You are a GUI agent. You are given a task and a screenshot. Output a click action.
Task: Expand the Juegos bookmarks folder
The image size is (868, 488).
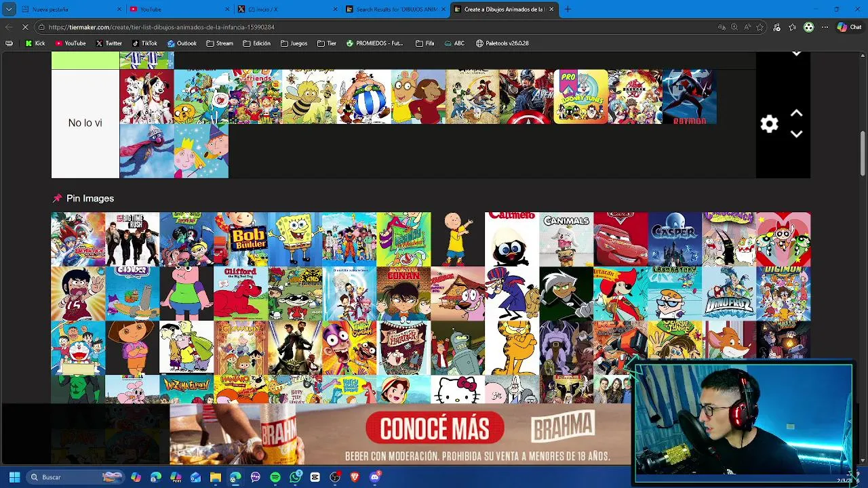[x=294, y=43]
